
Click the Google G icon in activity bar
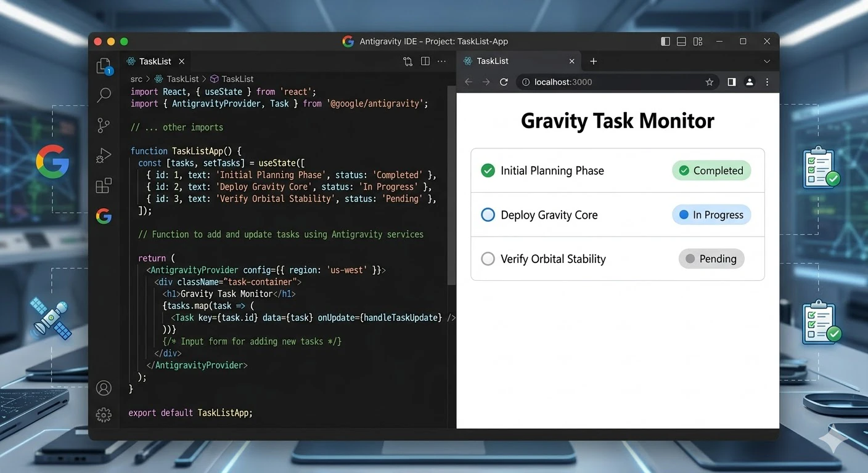click(x=104, y=216)
